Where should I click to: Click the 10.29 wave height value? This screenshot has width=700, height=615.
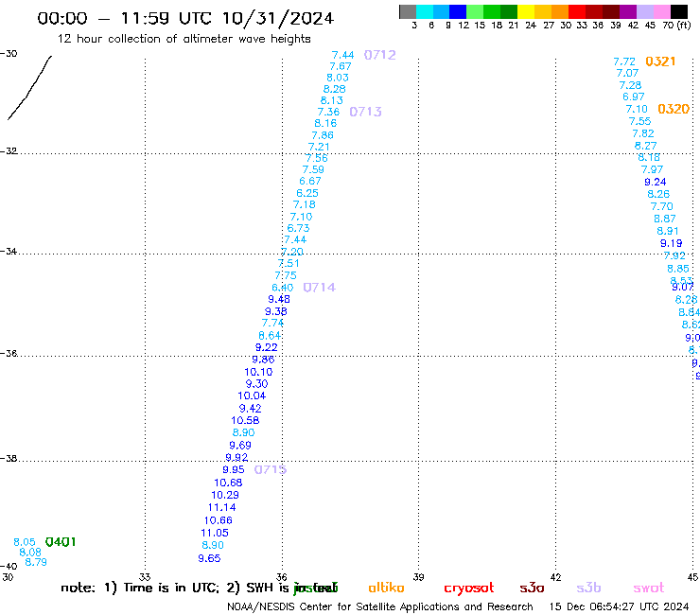pos(225,495)
